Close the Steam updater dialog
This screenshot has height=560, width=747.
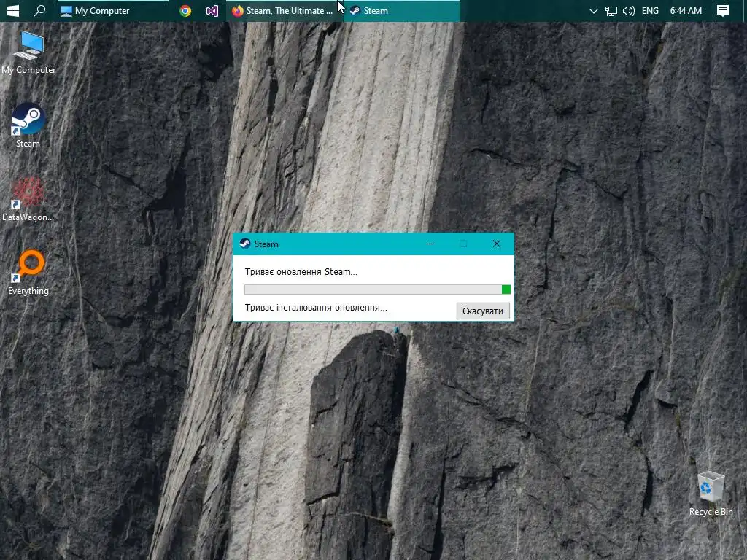(496, 244)
